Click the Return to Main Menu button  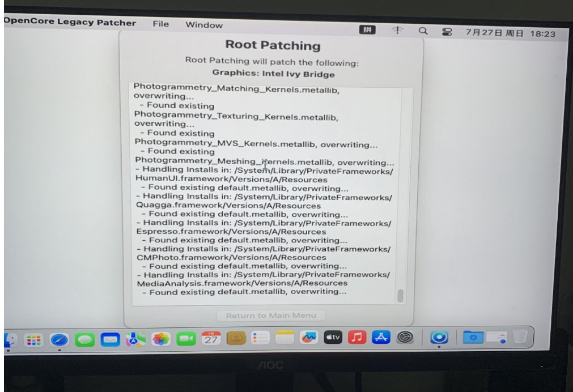tap(271, 316)
